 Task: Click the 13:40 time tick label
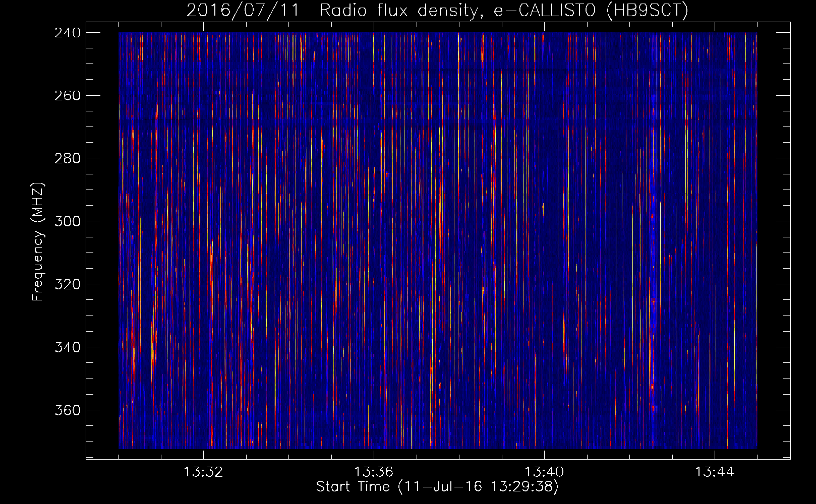(x=544, y=472)
